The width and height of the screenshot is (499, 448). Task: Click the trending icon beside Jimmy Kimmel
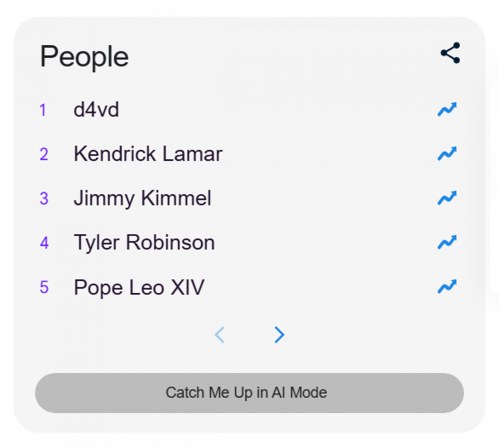[447, 198]
